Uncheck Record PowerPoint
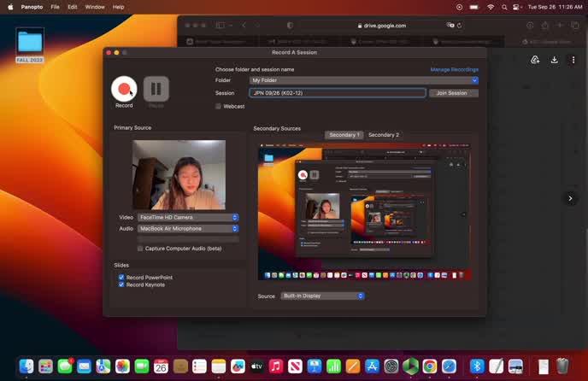This screenshot has width=588, height=381. 121,278
